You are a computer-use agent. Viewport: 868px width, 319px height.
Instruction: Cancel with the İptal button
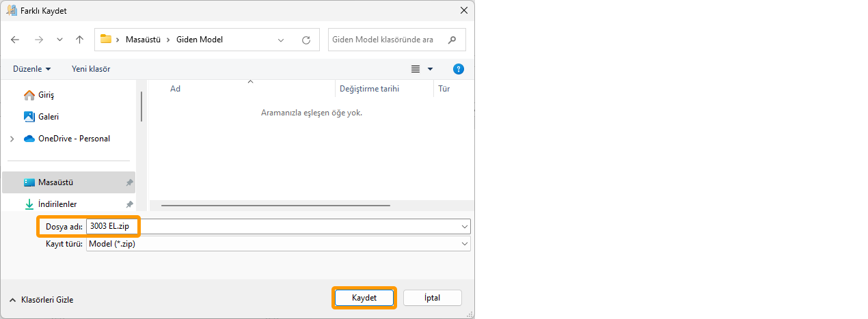[x=432, y=298]
